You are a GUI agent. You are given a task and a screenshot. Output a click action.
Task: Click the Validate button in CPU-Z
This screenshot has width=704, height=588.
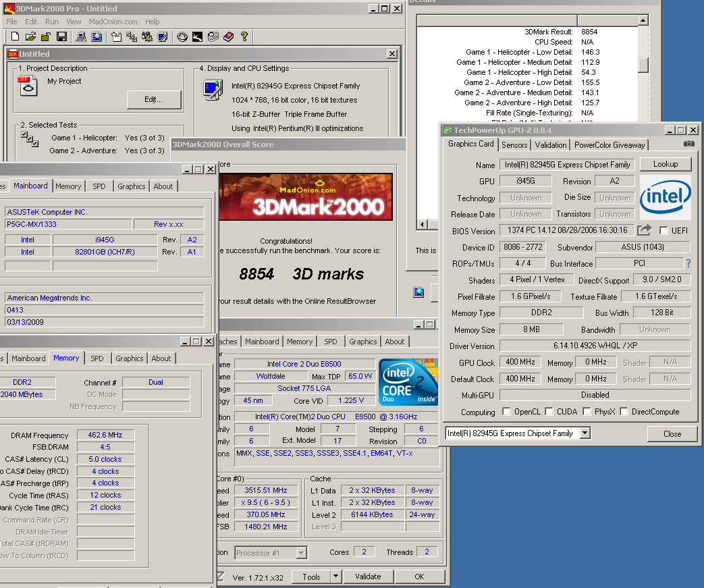[368, 577]
